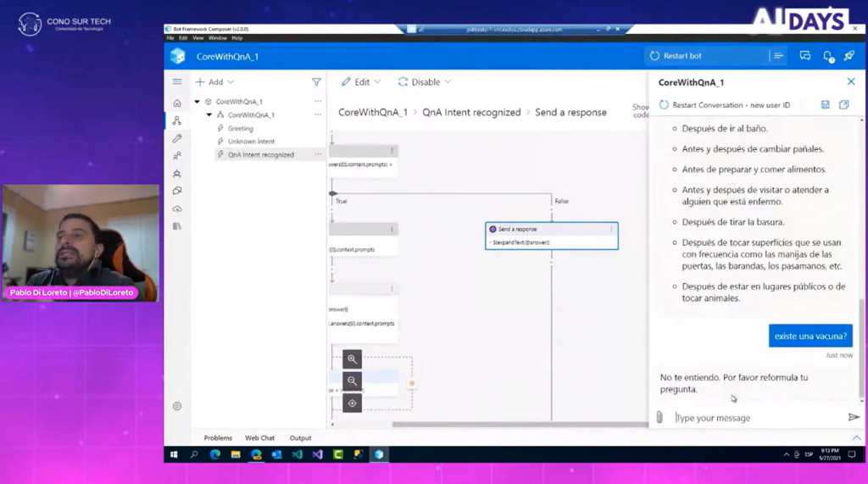Send the chat message arrow
The width and height of the screenshot is (868, 484).
point(854,417)
